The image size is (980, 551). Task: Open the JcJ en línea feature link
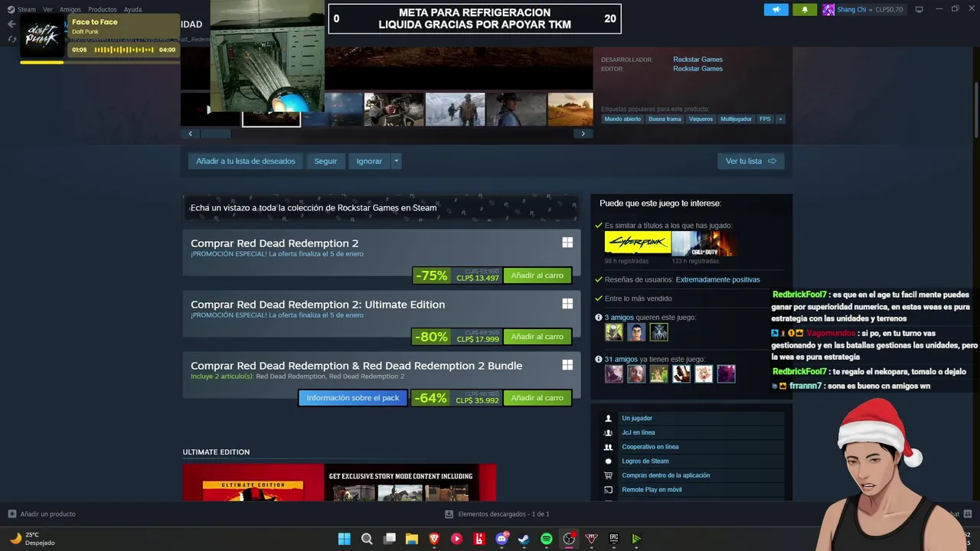pos(639,432)
